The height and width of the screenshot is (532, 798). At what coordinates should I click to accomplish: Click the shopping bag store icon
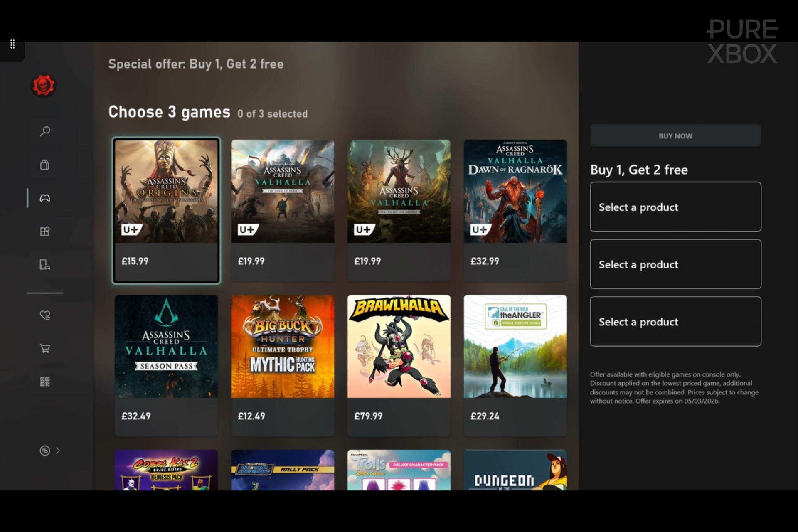(44, 165)
